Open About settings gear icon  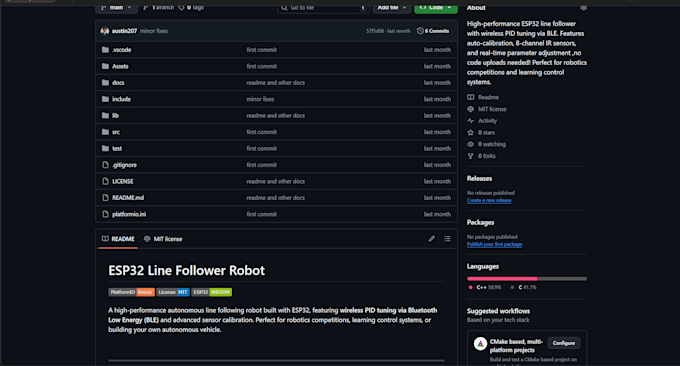pos(583,7)
